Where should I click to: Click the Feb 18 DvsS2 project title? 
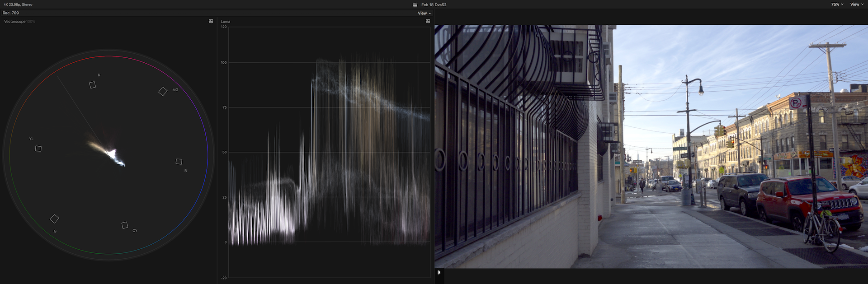(x=434, y=5)
